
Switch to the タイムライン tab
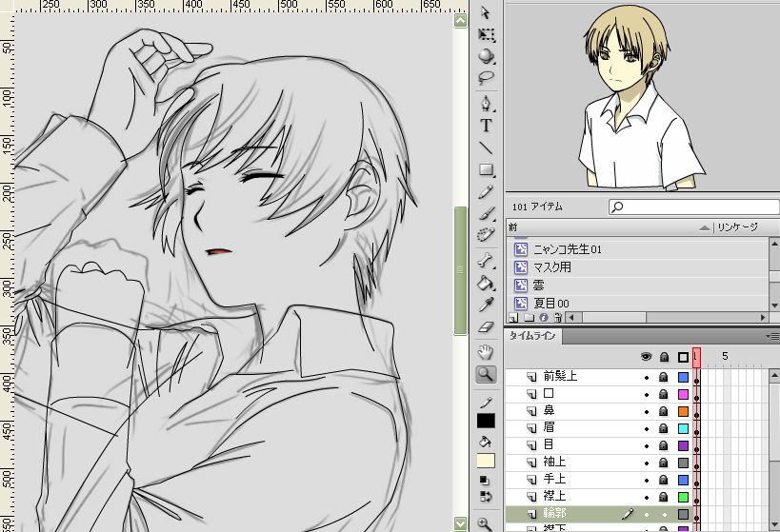[x=532, y=336]
